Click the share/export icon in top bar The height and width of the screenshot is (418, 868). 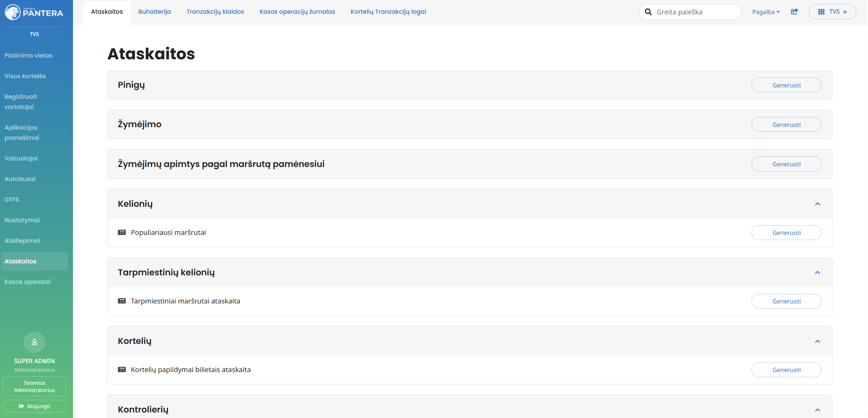coord(794,12)
